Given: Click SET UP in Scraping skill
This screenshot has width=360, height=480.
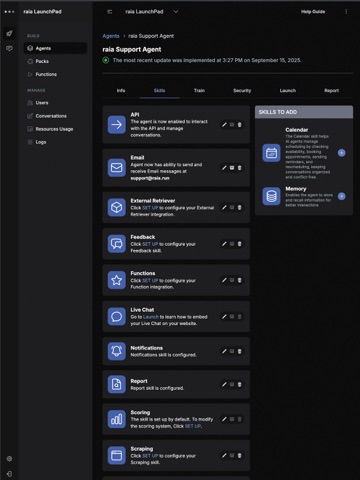Looking at the screenshot, I should tap(150, 456).
